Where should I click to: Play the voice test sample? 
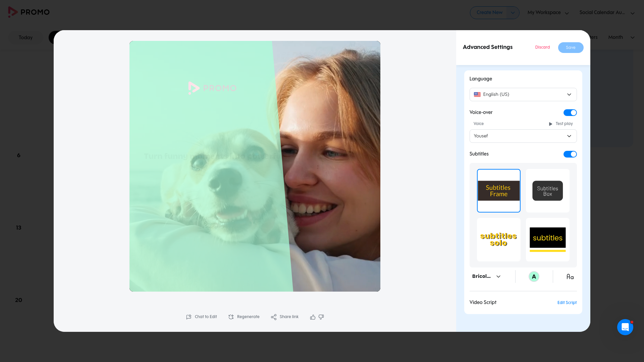tap(561, 124)
